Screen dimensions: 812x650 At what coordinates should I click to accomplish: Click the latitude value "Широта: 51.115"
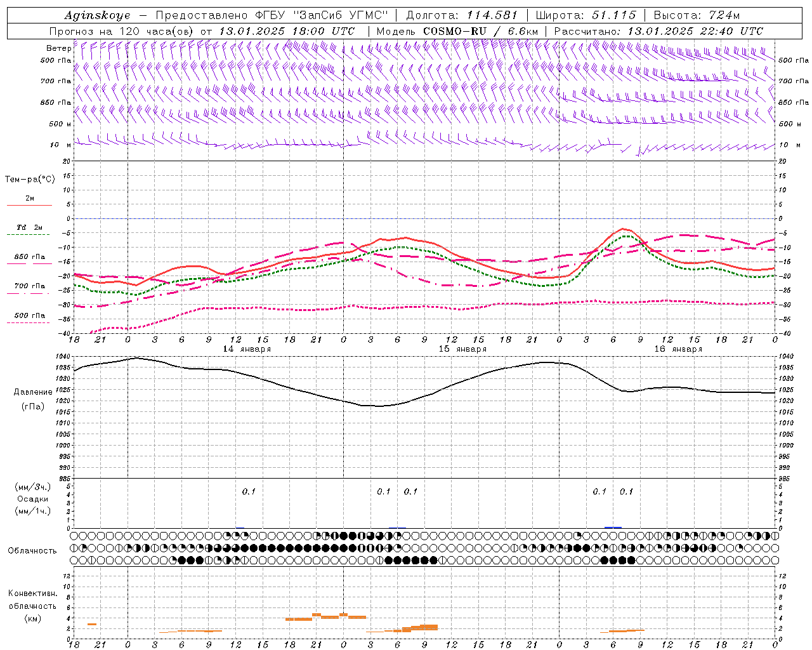[x=586, y=15]
